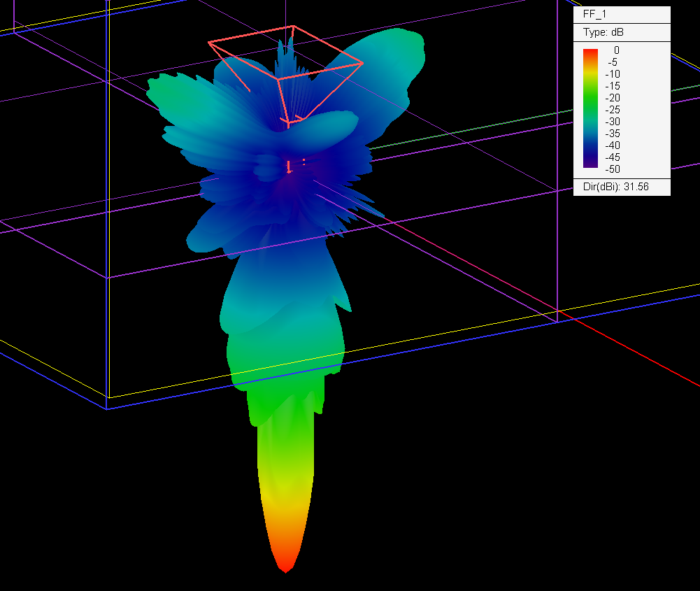Select the -50 legend label
This screenshot has width=700, height=591.
612,169
